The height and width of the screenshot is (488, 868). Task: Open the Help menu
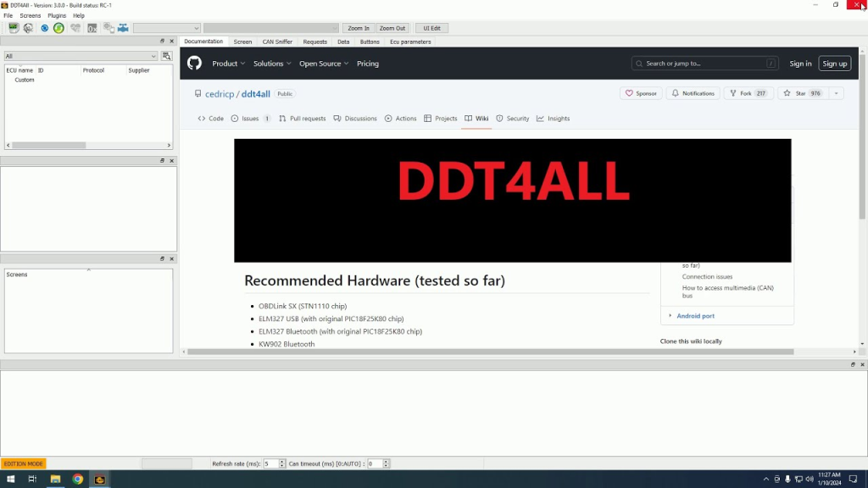[79, 15]
